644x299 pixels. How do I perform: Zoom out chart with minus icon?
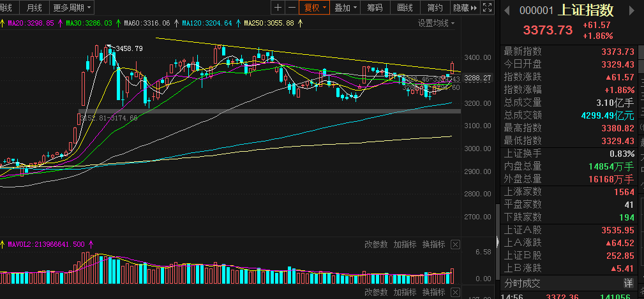coord(292,8)
